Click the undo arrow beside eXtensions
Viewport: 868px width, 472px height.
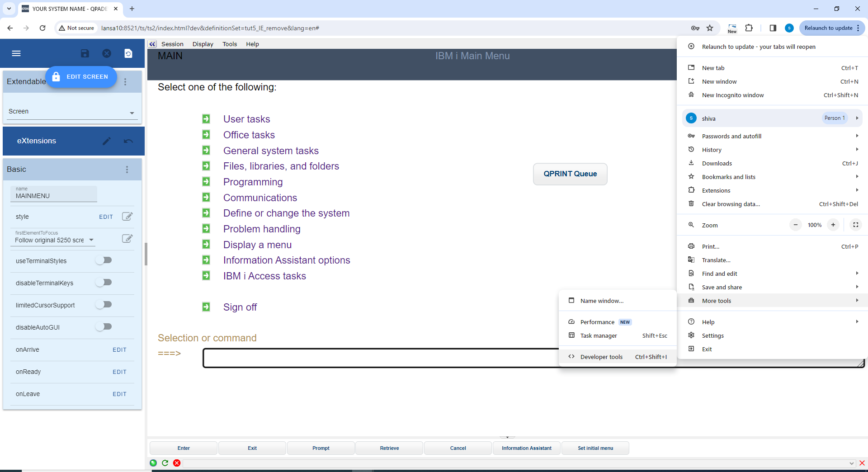coord(128,141)
